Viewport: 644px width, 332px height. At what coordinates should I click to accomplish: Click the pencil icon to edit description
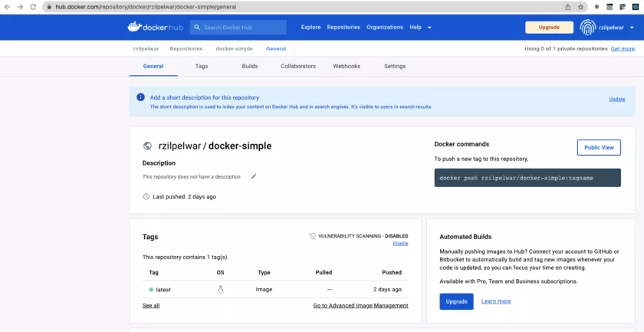point(254,176)
